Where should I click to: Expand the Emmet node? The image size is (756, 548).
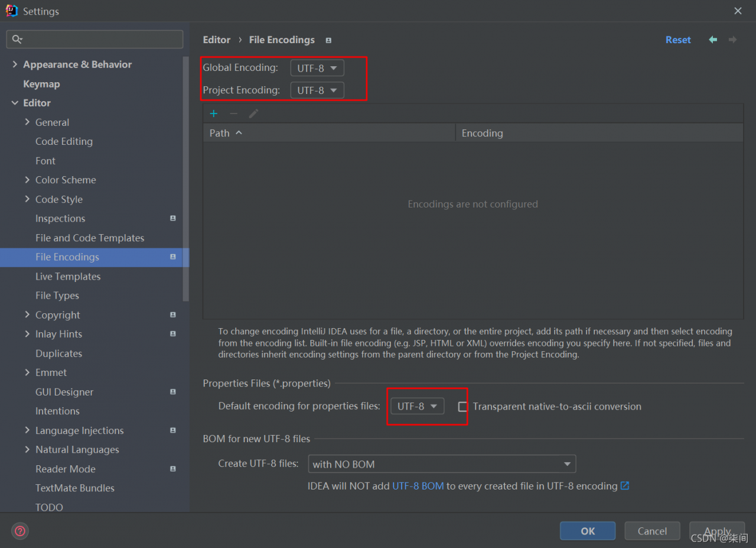click(27, 372)
